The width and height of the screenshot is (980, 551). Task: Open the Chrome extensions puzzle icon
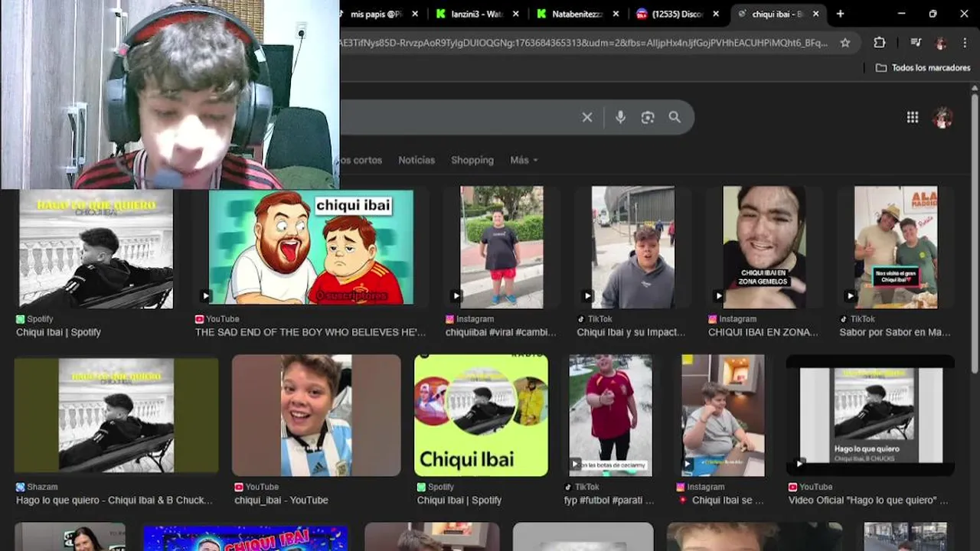(879, 43)
